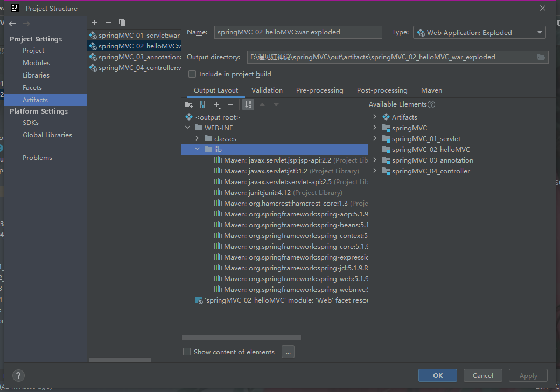Click the add artifact plus icon
This screenshot has width=560, height=392.
tap(94, 23)
